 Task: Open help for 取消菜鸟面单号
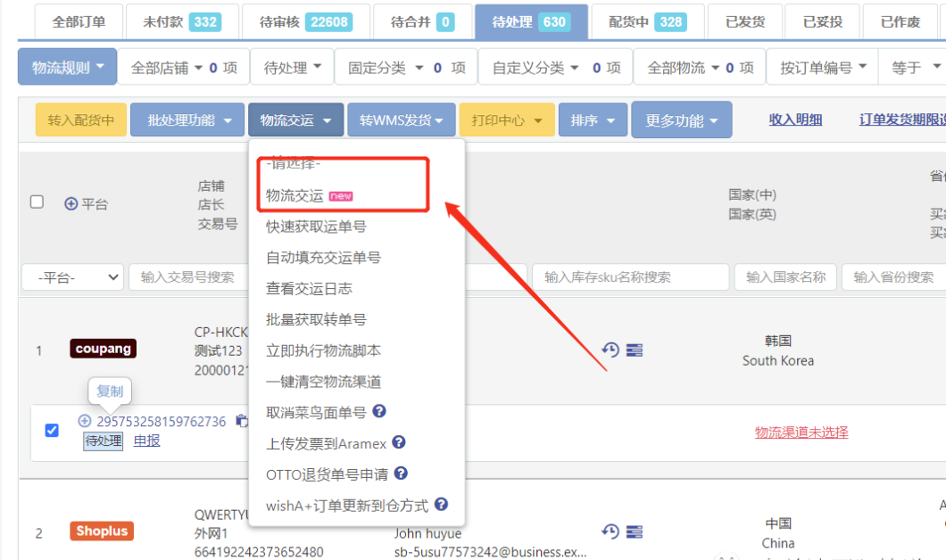point(379,411)
